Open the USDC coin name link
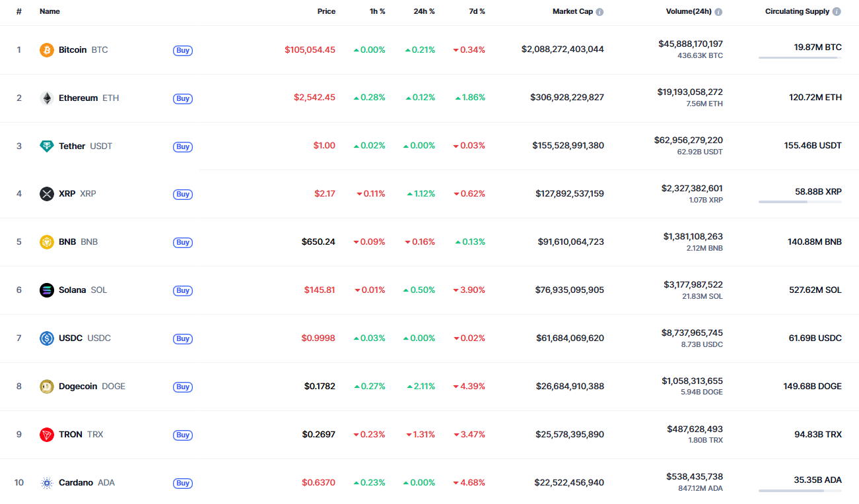 point(71,338)
